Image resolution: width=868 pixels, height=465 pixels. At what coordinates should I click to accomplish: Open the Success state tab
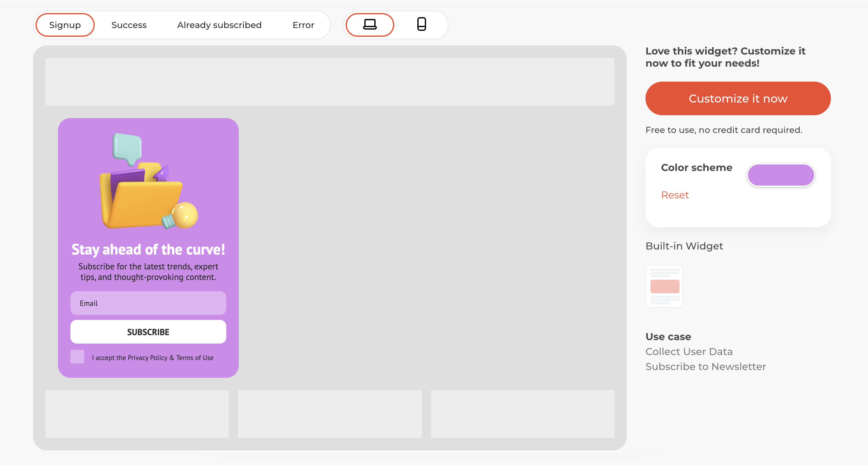(x=129, y=25)
